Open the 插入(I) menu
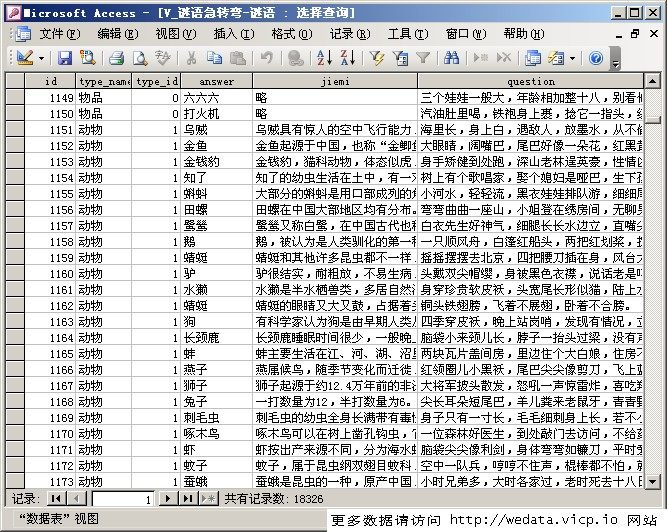This screenshot has width=667, height=532. (234, 34)
